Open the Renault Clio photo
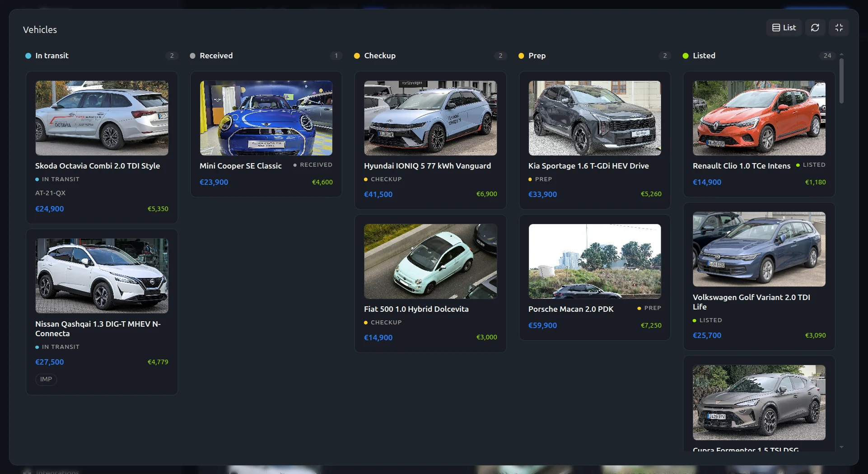The height and width of the screenshot is (474, 868). [x=759, y=118]
